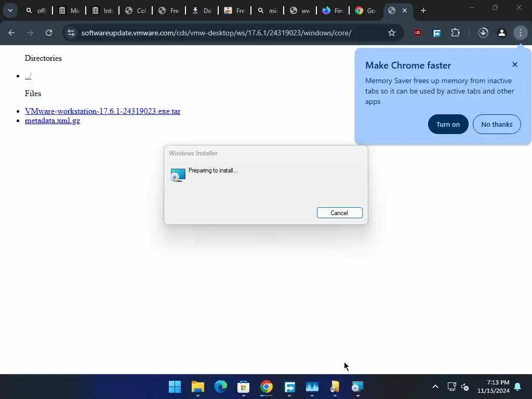Switch to the 'Fin' Firefox tab
This screenshot has height=399, width=532.
(332, 10)
